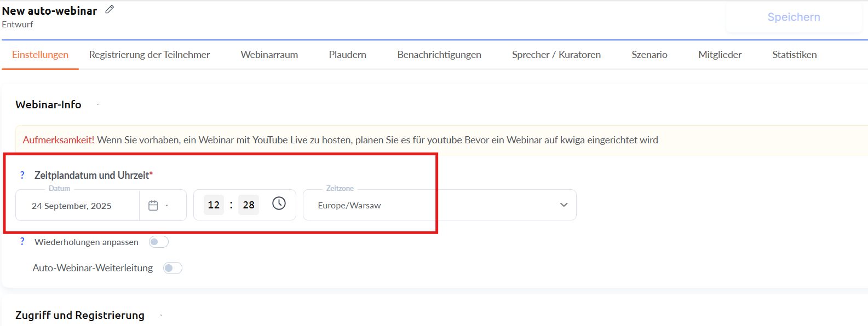The image size is (868, 326).
Task: Click help icon beside Zeitplandatum und Uhrzeit
Action: [x=22, y=175]
